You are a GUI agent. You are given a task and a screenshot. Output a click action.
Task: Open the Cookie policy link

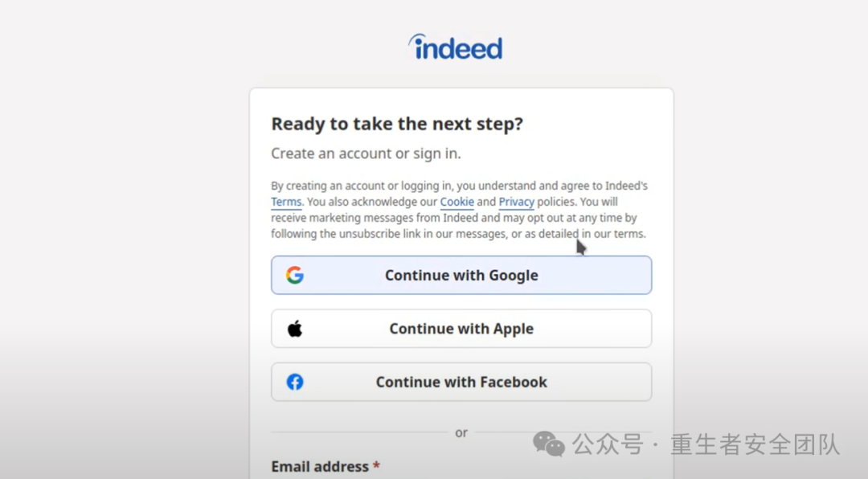(x=457, y=202)
